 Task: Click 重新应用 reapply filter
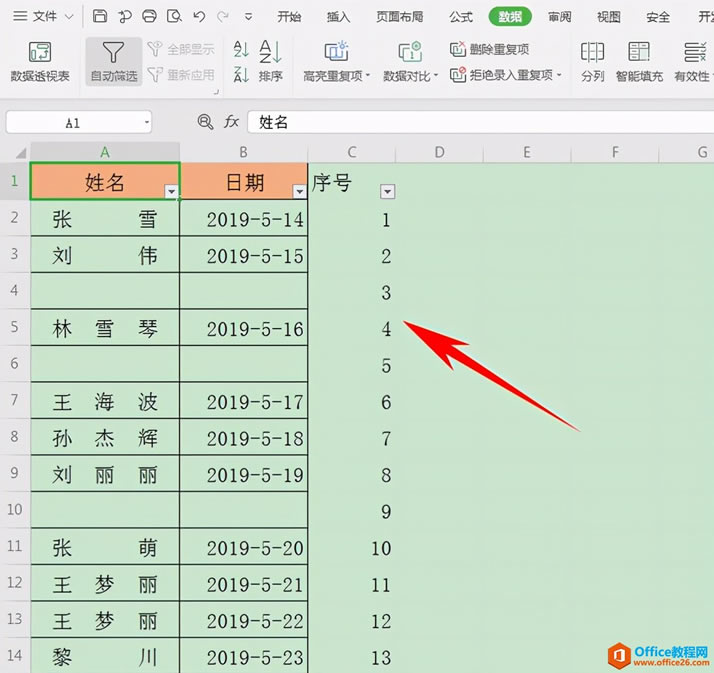[181, 75]
